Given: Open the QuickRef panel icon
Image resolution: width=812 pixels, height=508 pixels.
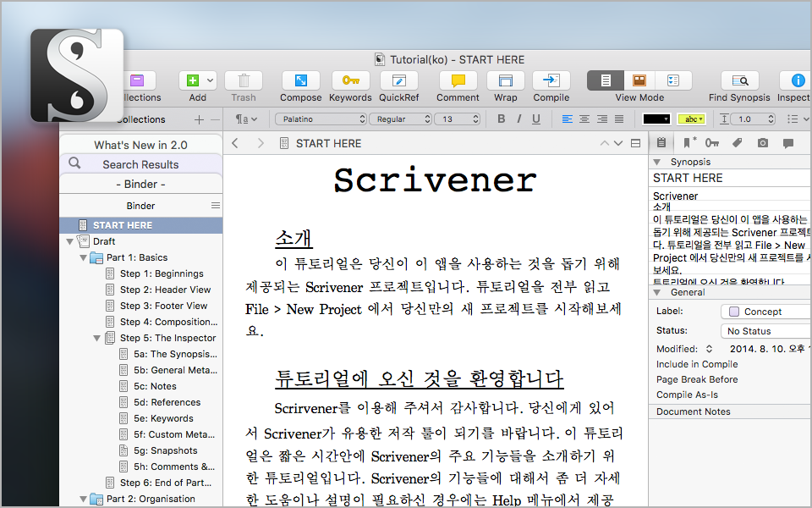Looking at the screenshot, I should [x=398, y=80].
